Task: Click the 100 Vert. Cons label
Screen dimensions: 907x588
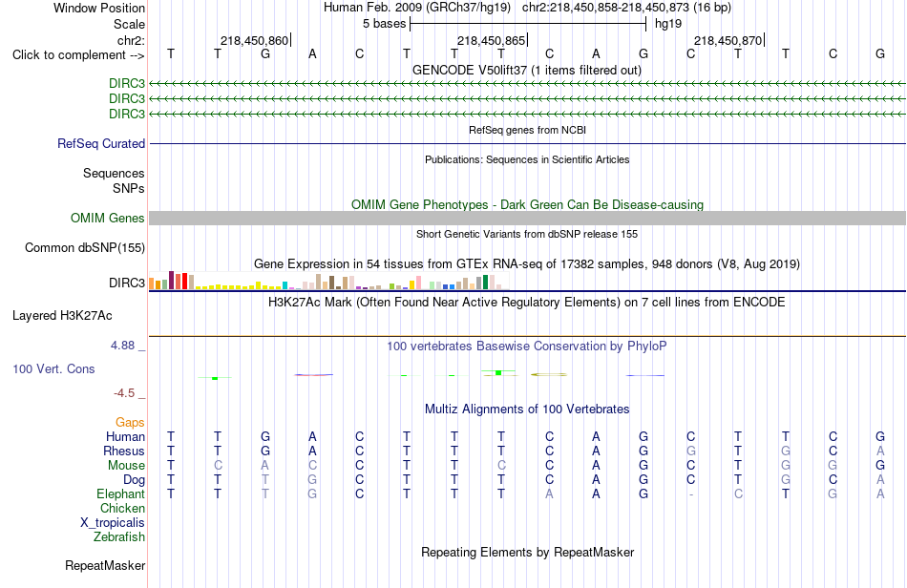Action: (53, 368)
